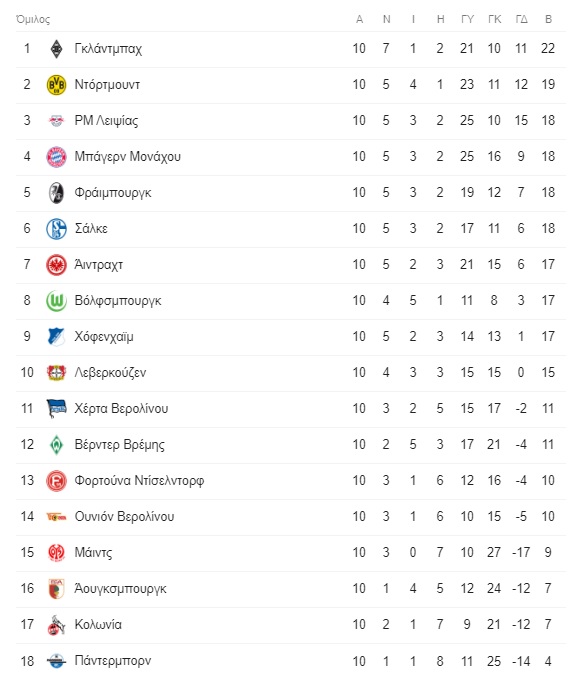Click the Πάντερμπορν team name
This screenshot has width=569, height=695.
(x=113, y=660)
